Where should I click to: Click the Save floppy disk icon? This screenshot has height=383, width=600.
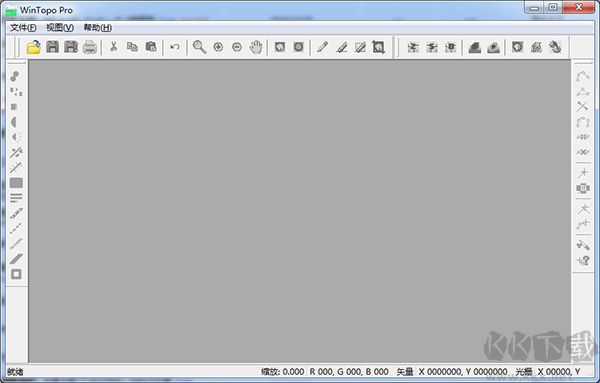[52, 47]
